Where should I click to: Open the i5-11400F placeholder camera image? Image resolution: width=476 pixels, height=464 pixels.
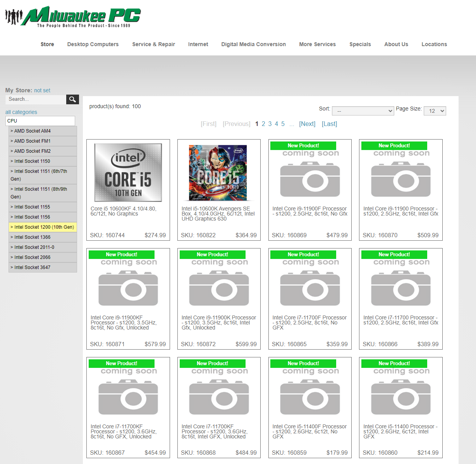pyautogui.click(x=310, y=391)
